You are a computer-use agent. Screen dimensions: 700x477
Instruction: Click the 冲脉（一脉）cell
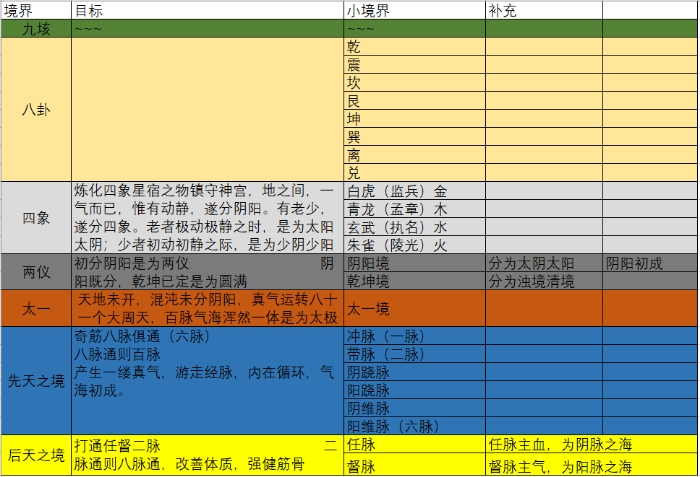pyautogui.click(x=414, y=336)
